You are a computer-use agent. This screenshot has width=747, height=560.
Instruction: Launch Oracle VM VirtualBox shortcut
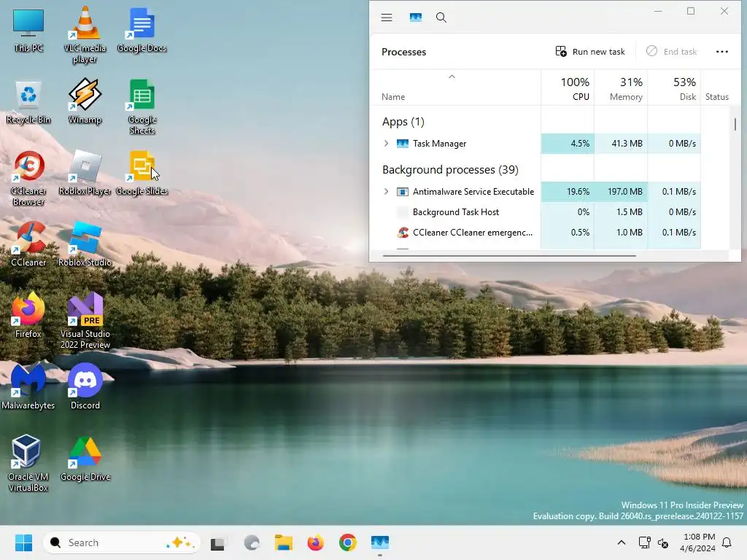(28, 464)
